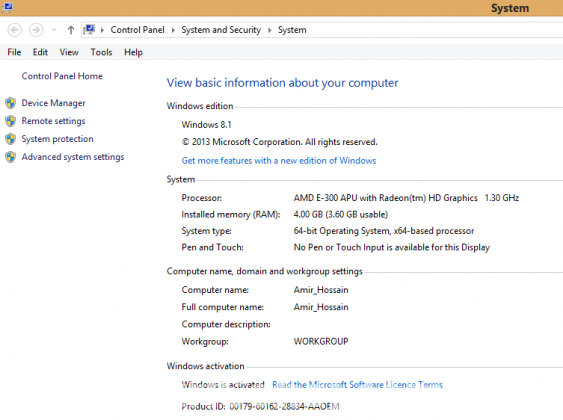Image resolution: width=563 pixels, height=420 pixels.
Task: Open the Tools menu
Action: tap(101, 52)
